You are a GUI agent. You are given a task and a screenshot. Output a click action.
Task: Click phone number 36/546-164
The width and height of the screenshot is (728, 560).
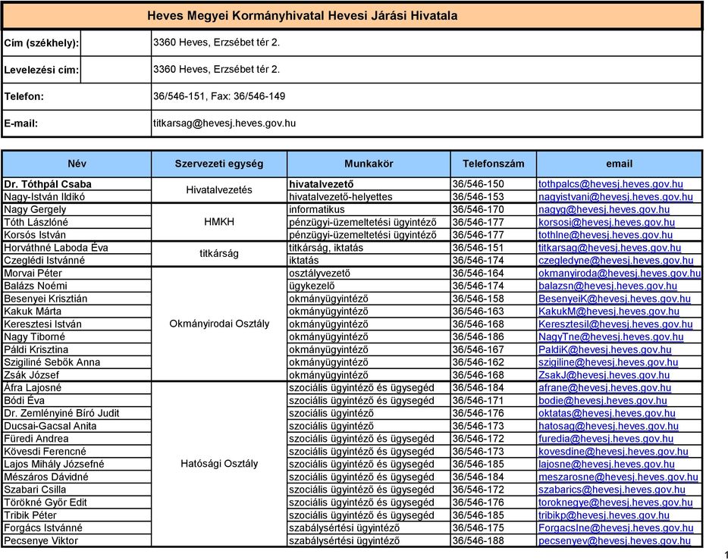pos(479,274)
